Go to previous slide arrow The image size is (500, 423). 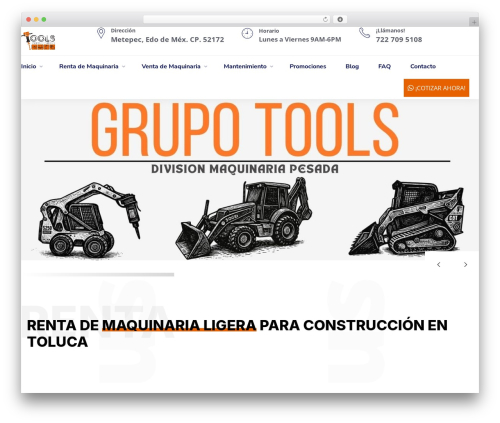tap(439, 264)
